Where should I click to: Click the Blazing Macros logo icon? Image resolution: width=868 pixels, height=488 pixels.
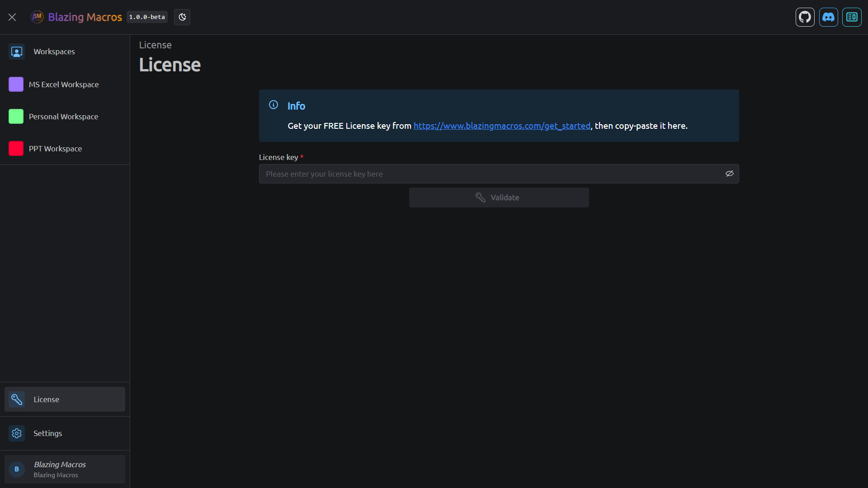[x=37, y=17]
